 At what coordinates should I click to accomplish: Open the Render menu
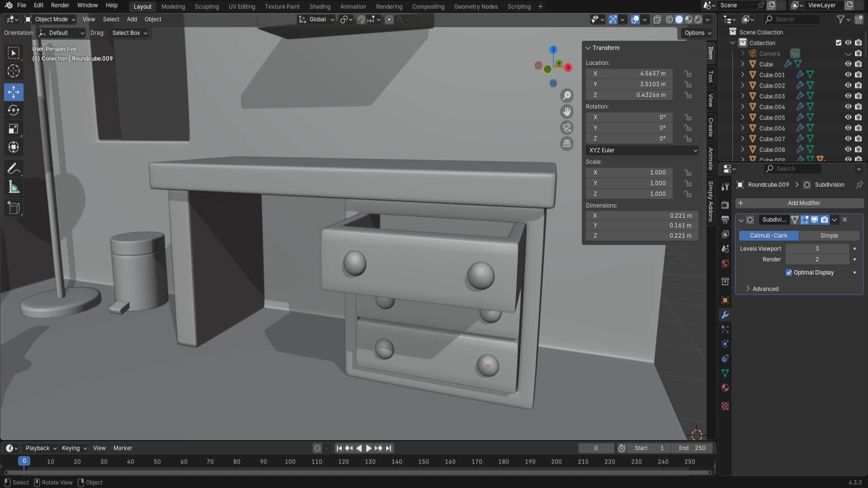[x=60, y=5]
